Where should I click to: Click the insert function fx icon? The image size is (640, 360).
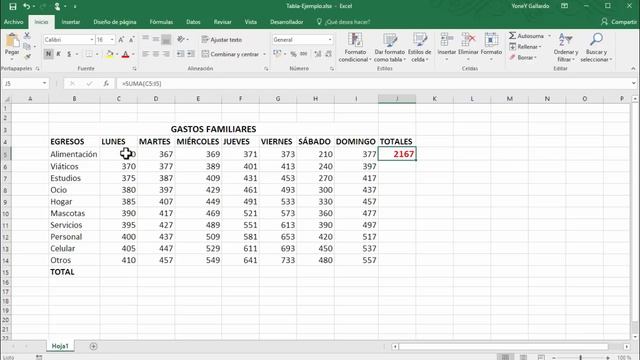pos(106,84)
